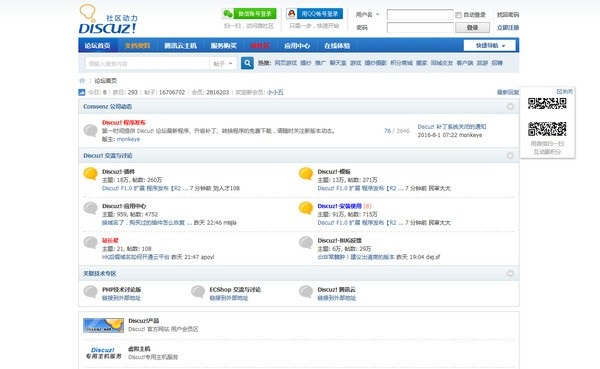Collapse the Discuz! 交流与讨论 section
The width and height of the screenshot is (600, 369).
pos(510,155)
